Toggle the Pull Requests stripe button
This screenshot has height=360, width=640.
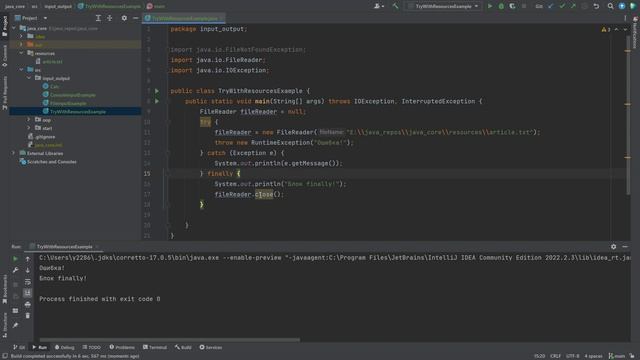(x=4, y=93)
